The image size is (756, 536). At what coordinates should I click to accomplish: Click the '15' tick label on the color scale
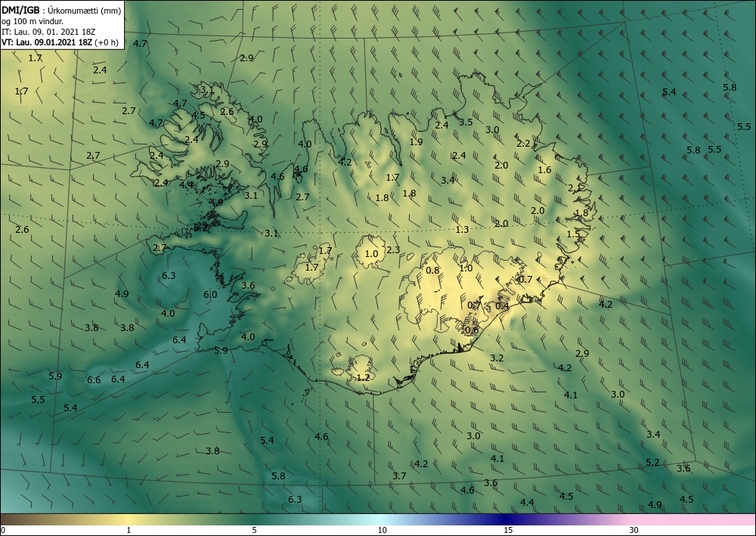508,531
